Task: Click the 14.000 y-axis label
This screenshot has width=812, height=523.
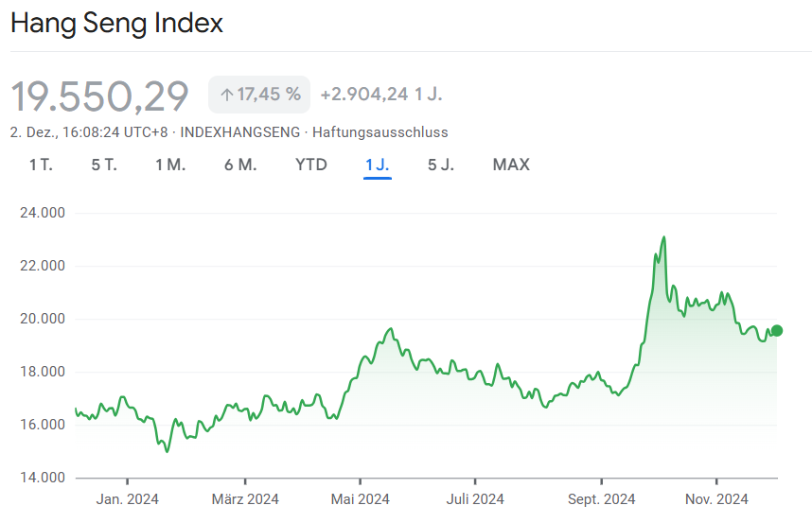Action: (43, 478)
